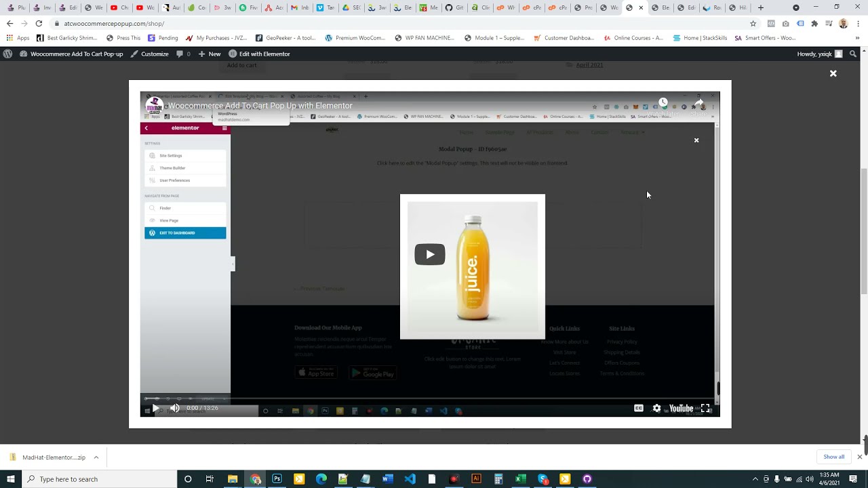This screenshot has width=868, height=488.
Task: Open the system volume tray icon
Action: pos(810,479)
